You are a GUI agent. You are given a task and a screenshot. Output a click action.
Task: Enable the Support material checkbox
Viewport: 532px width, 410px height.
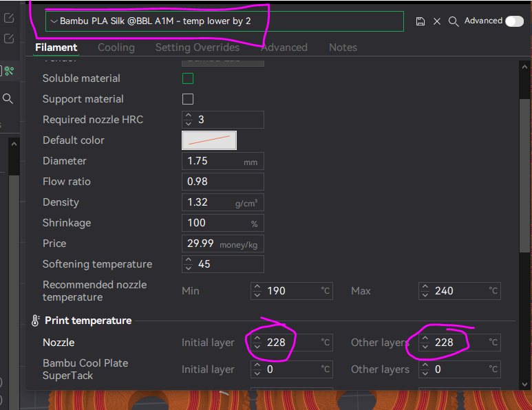(188, 99)
